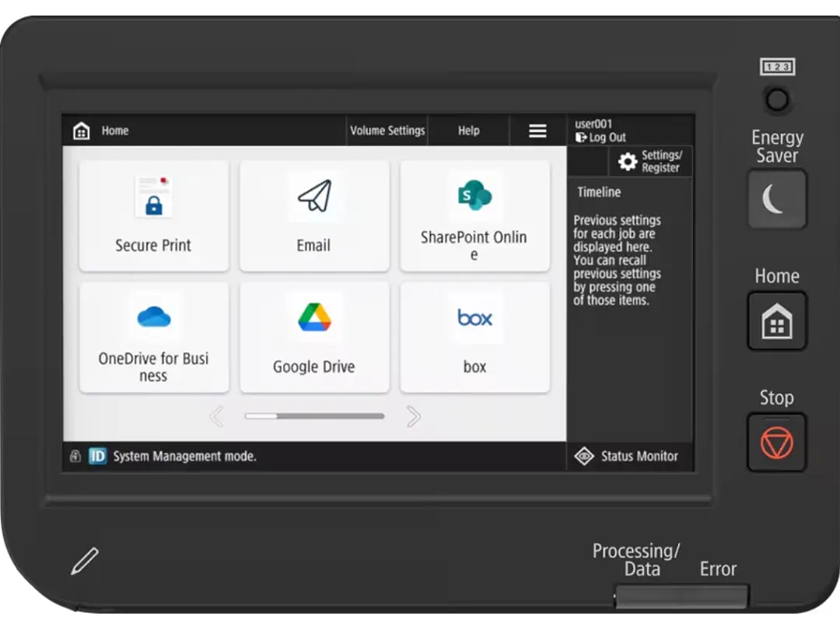Click the Timeline heading
Viewport: 840px width, 630px height.
(599, 192)
